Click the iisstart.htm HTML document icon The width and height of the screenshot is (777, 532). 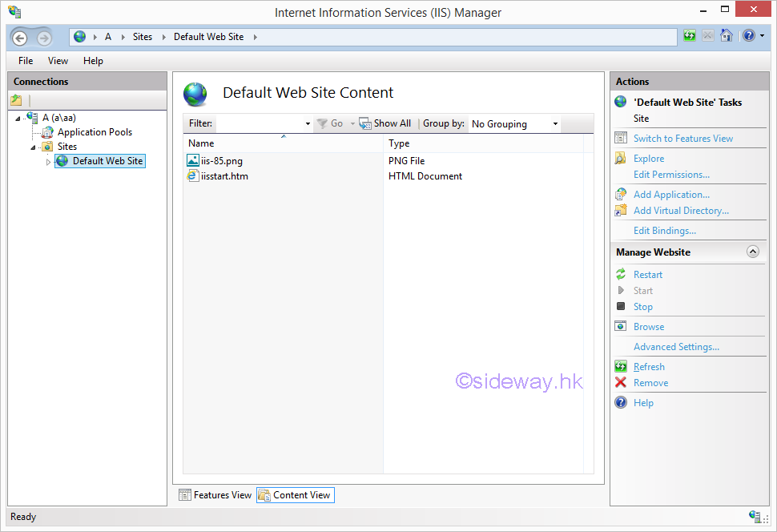(x=193, y=175)
